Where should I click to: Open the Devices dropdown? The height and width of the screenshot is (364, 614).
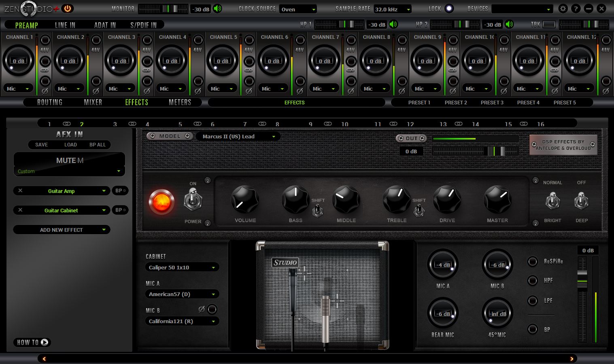point(522,9)
